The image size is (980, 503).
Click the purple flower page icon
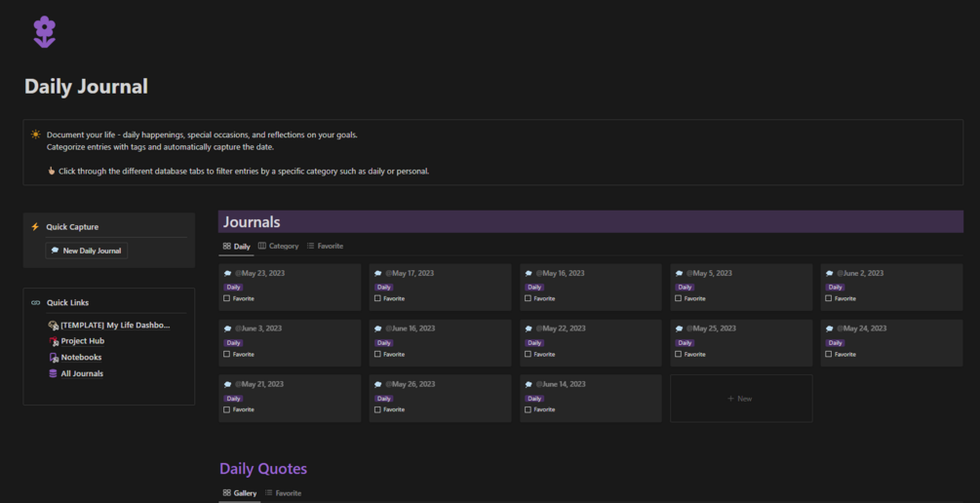click(x=44, y=31)
